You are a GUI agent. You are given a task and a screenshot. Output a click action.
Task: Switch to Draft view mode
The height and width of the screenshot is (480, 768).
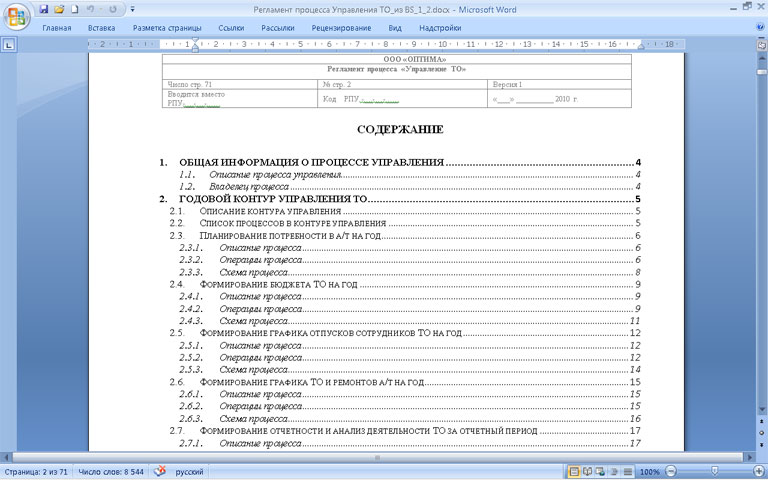coord(627,471)
